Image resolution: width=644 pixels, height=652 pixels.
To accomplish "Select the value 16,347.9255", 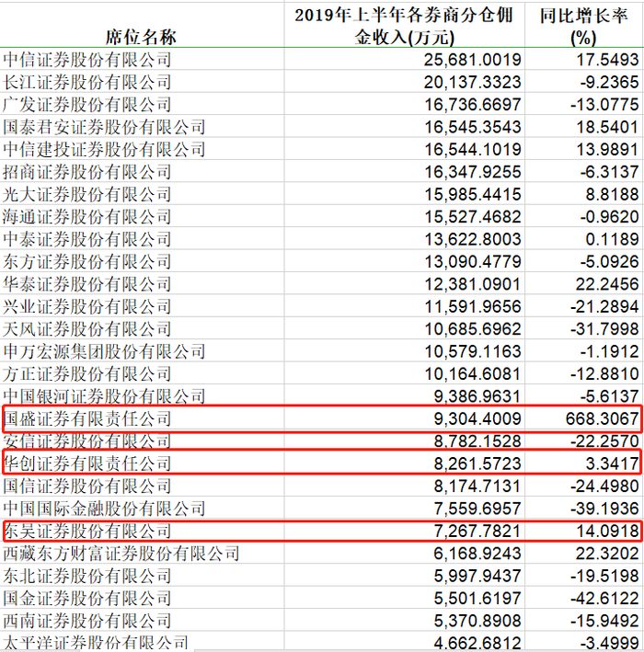I will point(472,172).
